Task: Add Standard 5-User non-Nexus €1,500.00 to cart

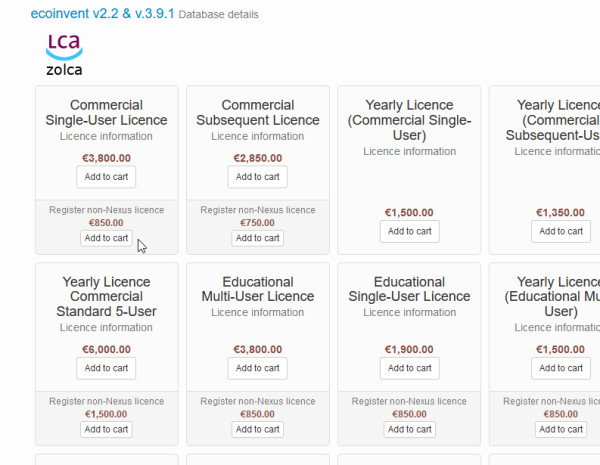Action: tap(106, 429)
